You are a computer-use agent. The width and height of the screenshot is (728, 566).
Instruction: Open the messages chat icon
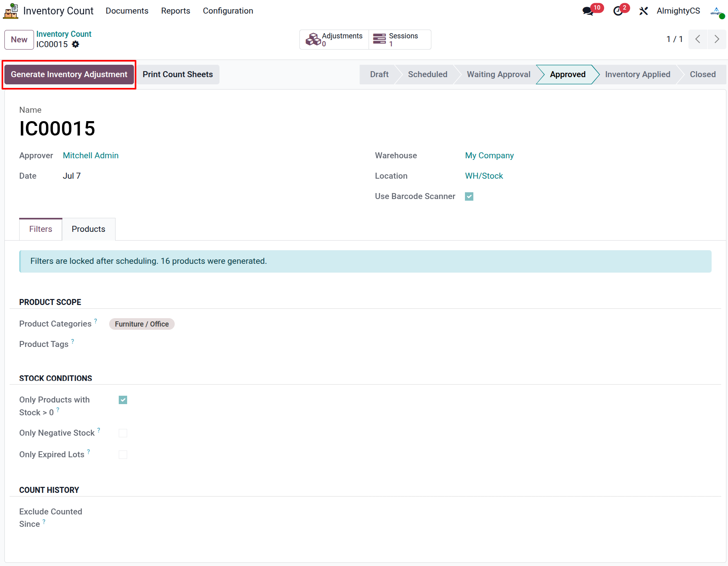[588, 11]
